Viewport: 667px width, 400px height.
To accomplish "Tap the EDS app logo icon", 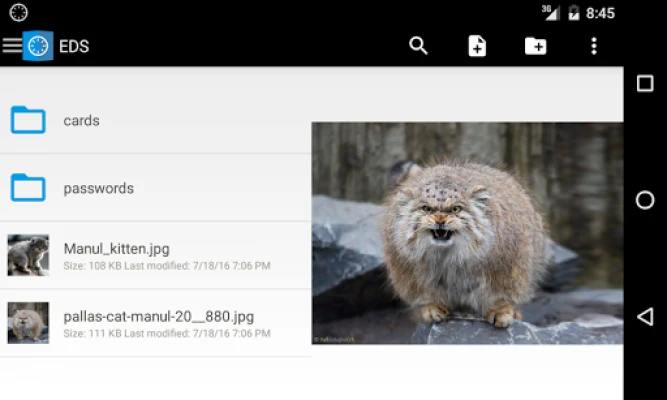I will coord(38,46).
